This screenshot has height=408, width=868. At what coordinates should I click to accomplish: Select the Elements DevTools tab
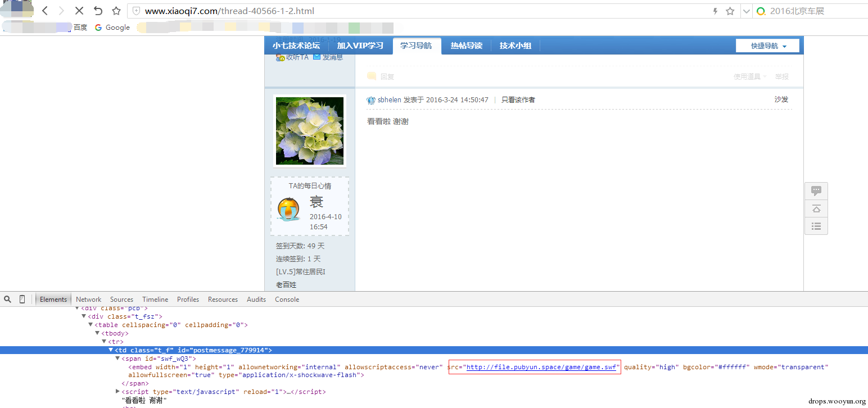point(53,300)
